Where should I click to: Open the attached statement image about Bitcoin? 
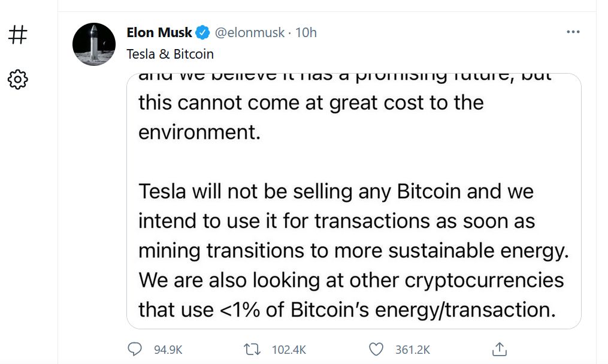point(353,201)
